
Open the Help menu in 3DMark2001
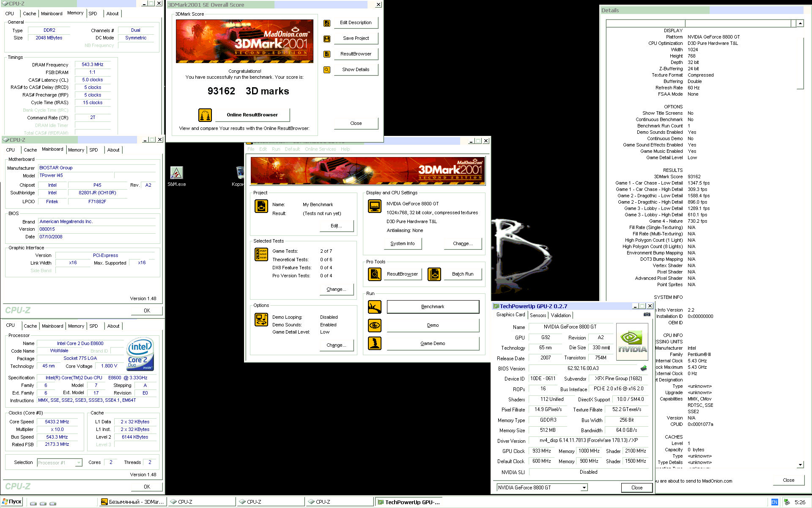click(346, 149)
